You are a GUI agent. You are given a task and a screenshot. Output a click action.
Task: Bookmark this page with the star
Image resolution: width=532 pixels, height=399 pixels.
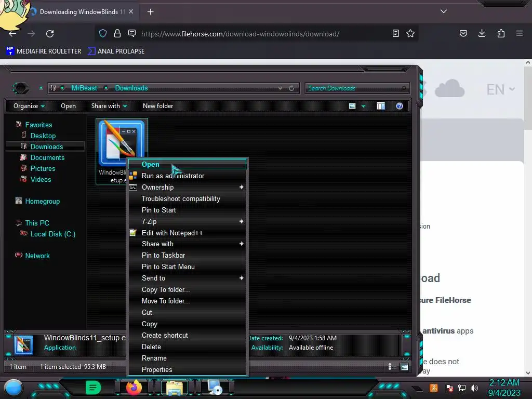tap(410, 33)
